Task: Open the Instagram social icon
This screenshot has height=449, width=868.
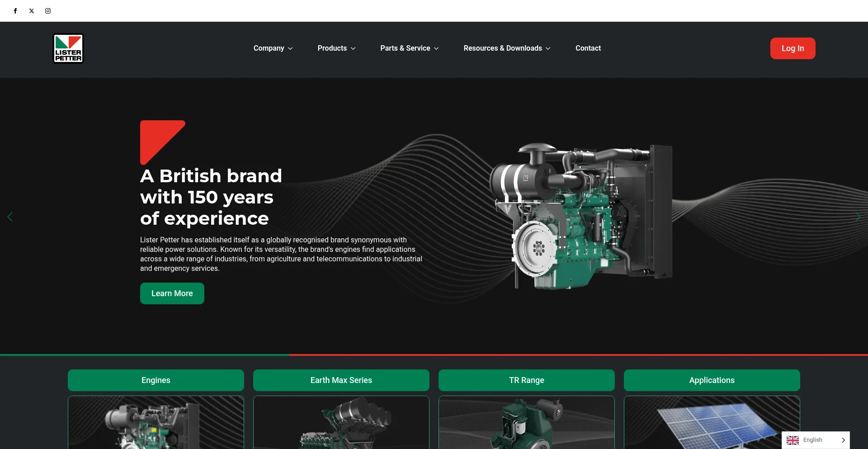Action: pos(48,11)
